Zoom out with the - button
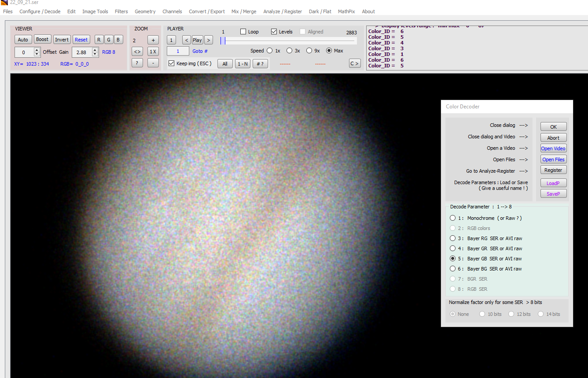The height and width of the screenshot is (378, 588). coord(153,63)
